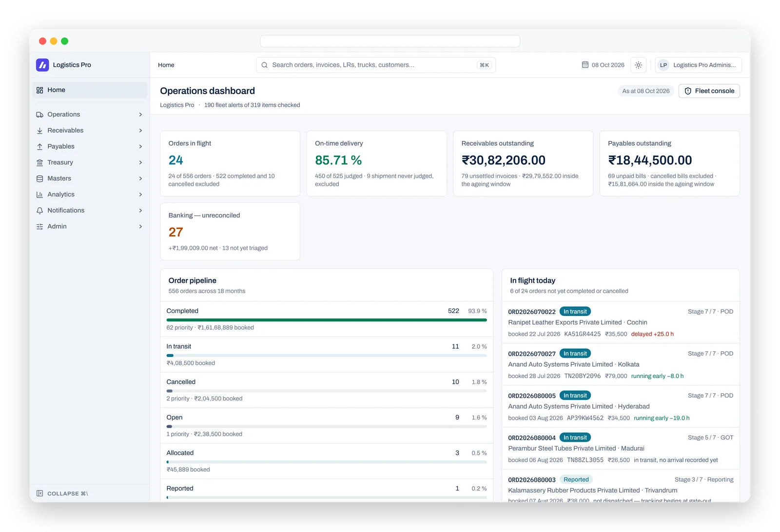Open the Logistics Pro Adminis... account button

click(699, 65)
